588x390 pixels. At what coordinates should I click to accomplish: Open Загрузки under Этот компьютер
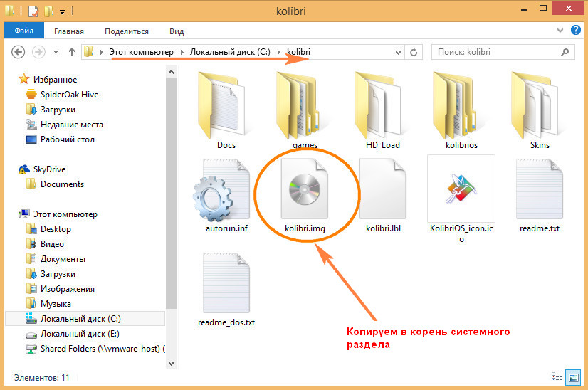(x=58, y=274)
